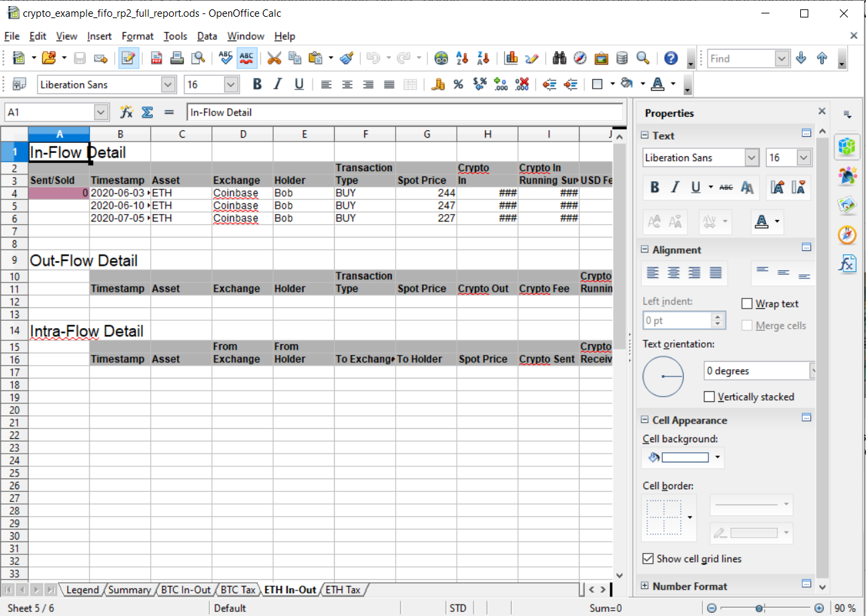Open the font size dropdown

229,84
